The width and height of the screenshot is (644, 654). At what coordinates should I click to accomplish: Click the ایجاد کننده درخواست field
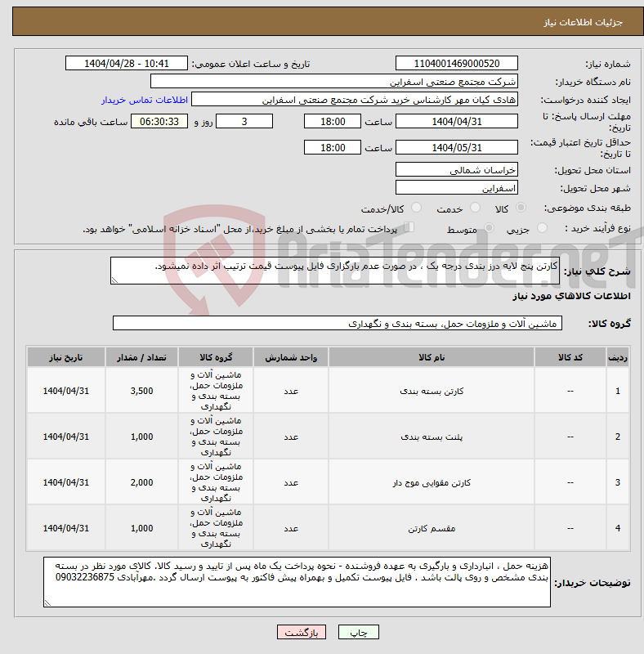pos(355,100)
